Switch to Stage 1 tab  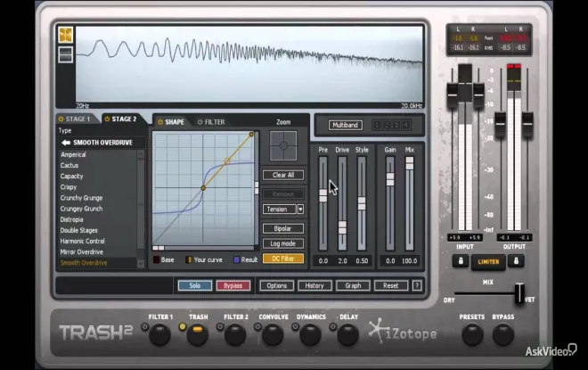tap(78, 119)
